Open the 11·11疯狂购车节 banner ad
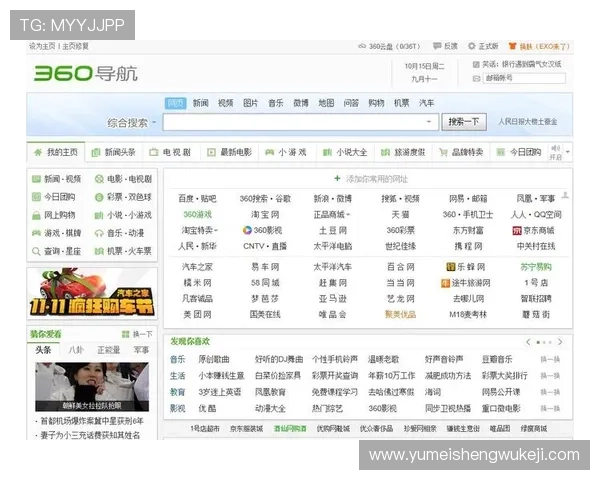 [x=92, y=293]
